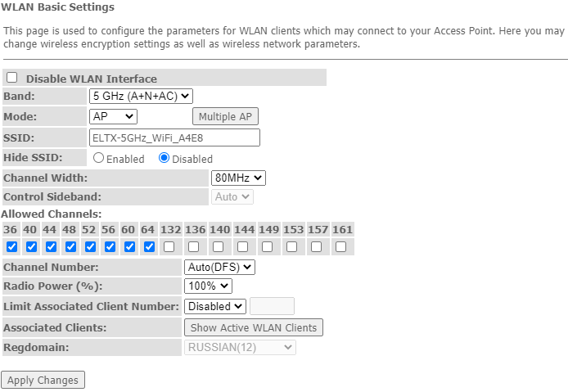This screenshot has width=568, height=392.
Task: Expand the Radio Power percentage dropdown
Action: 209,286
